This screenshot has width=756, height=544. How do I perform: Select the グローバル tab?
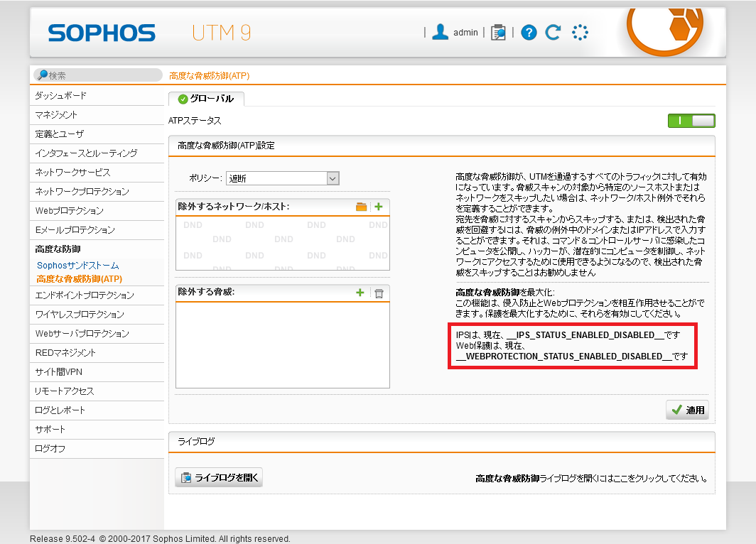pyautogui.click(x=206, y=99)
